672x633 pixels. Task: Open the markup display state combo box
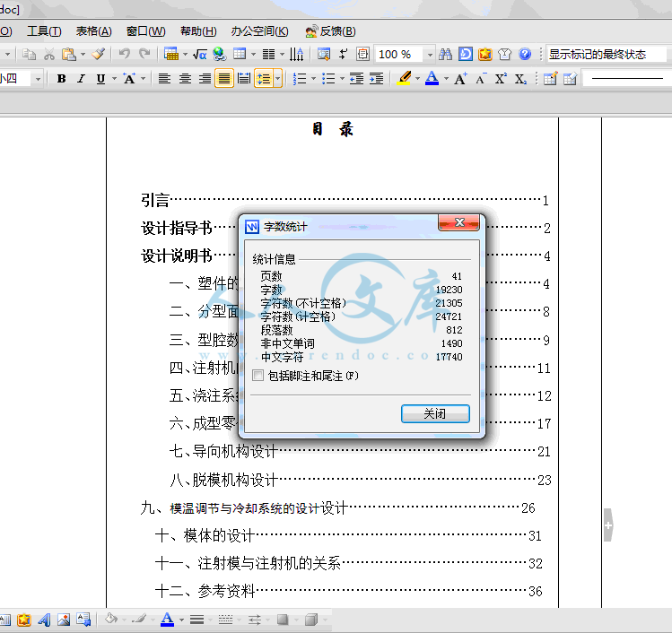tap(607, 55)
